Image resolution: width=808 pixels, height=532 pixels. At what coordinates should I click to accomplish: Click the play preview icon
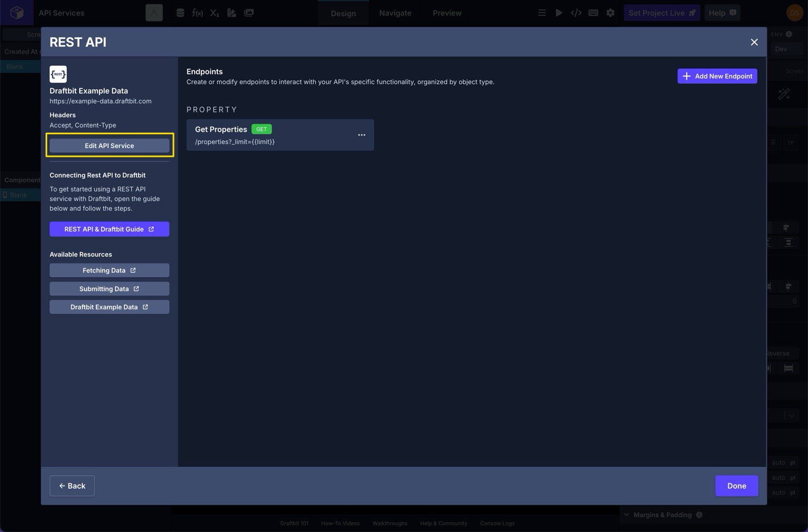[559, 13]
